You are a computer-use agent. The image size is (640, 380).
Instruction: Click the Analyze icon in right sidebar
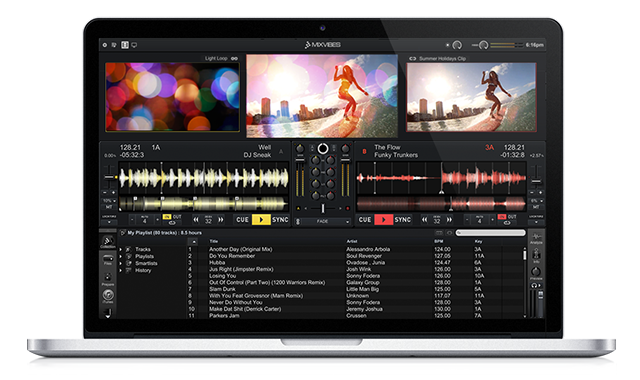click(536, 239)
